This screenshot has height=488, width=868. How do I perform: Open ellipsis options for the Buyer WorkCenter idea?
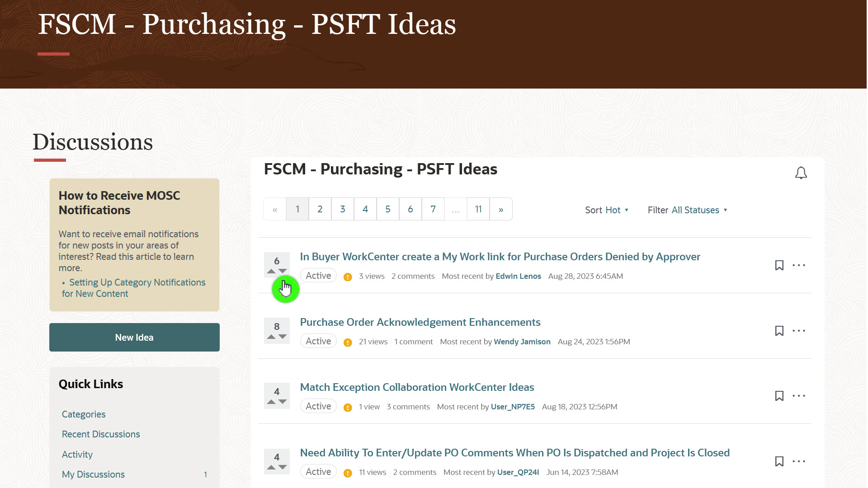pyautogui.click(x=799, y=265)
